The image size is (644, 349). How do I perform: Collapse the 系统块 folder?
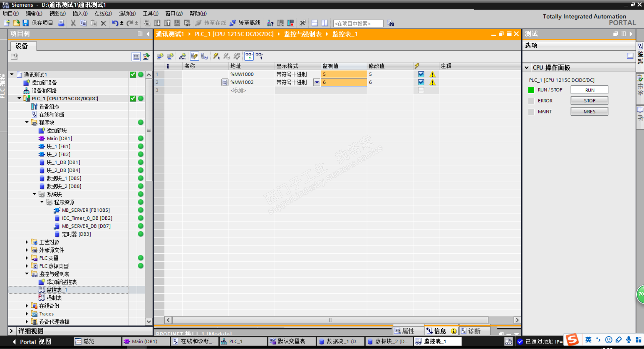coord(35,194)
